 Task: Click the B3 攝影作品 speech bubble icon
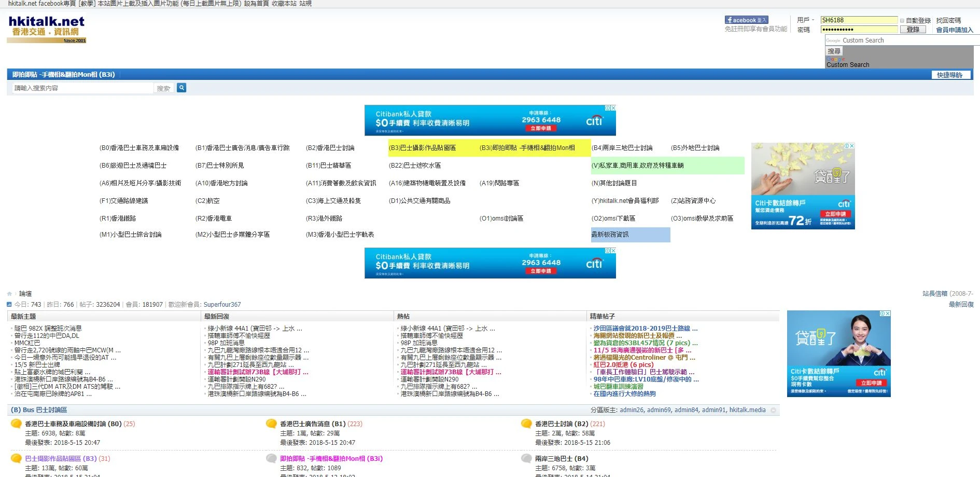[x=16, y=458]
